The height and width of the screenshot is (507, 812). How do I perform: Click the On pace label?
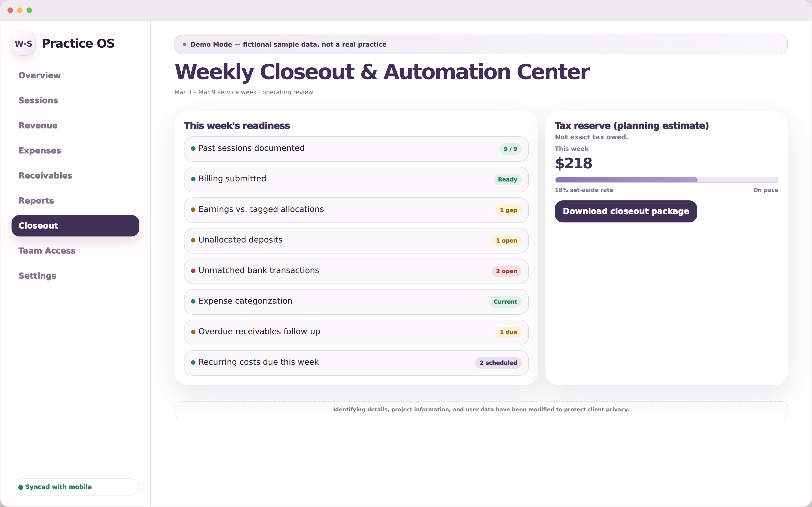pos(765,190)
